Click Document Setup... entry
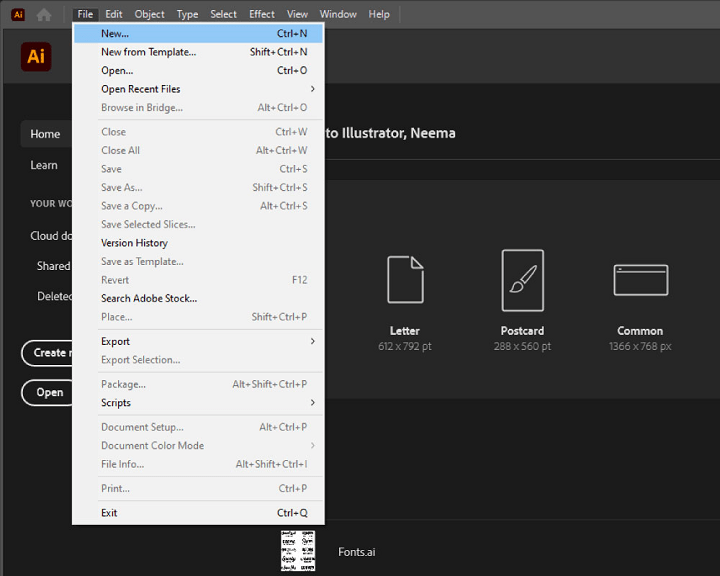The height and width of the screenshot is (576, 720). 198,427
